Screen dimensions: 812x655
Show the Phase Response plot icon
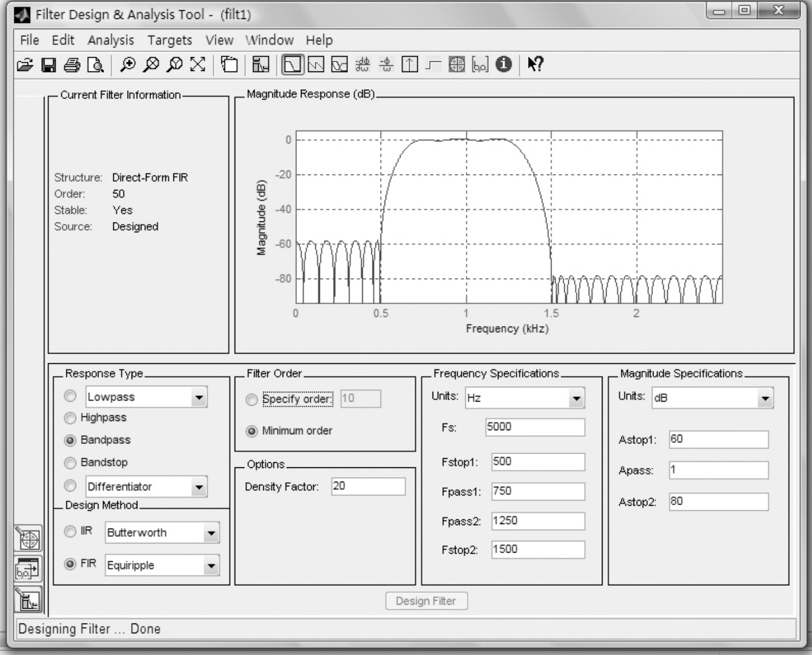click(x=316, y=65)
